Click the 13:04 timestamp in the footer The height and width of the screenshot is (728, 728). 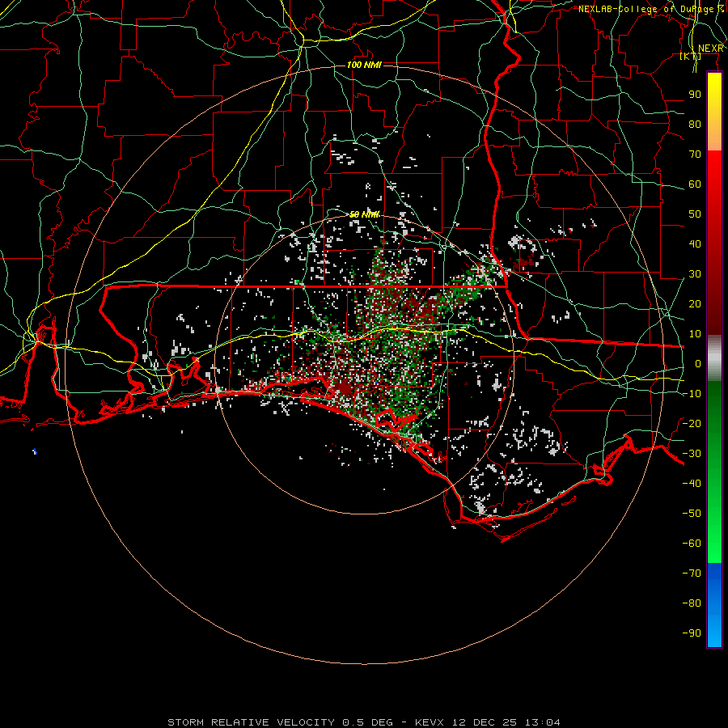[x=542, y=722]
